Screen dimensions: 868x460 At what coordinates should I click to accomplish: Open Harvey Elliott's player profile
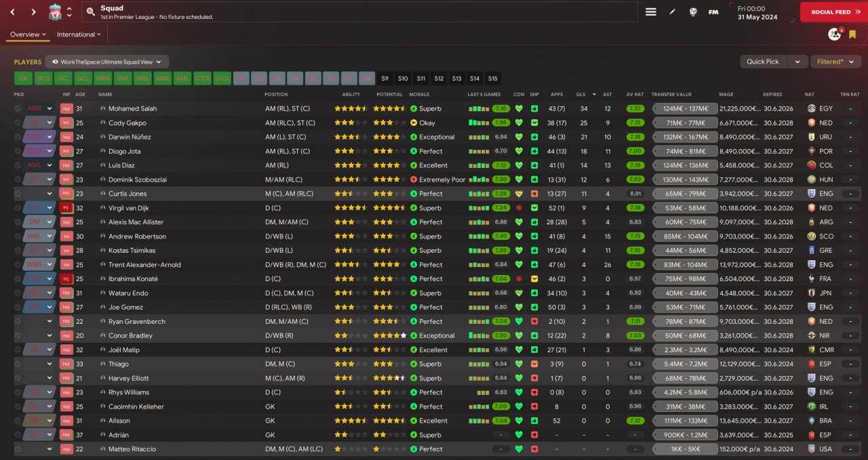[128, 378]
